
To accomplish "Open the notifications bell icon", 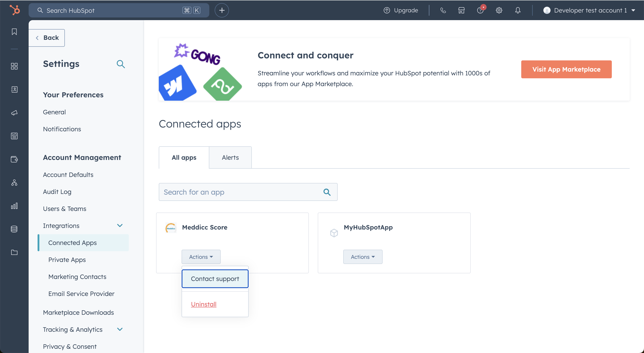I will pos(518,10).
